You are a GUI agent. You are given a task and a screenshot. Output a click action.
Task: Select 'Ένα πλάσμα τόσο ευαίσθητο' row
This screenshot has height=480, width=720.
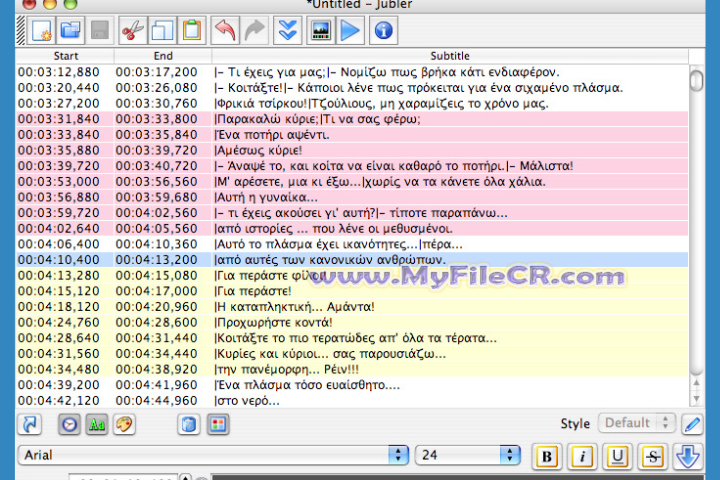pyautogui.click(x=352, y=384)
